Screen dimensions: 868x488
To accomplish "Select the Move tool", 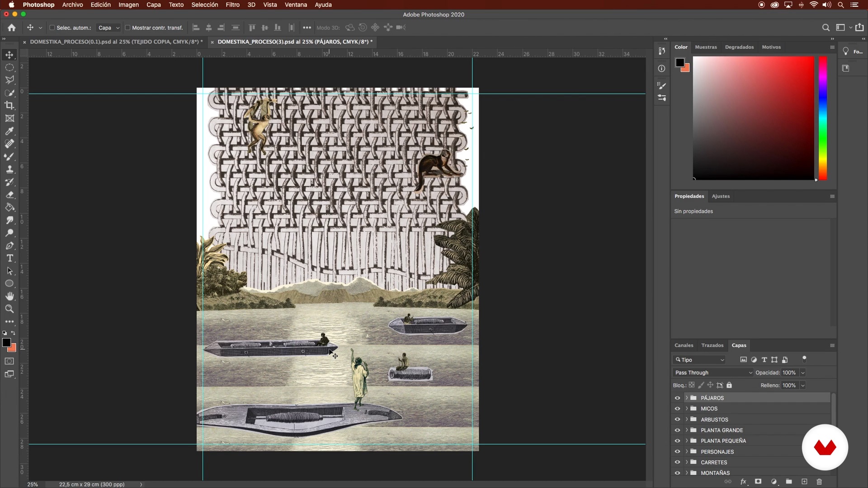I will pyautogui.click(x=9, y=55).
